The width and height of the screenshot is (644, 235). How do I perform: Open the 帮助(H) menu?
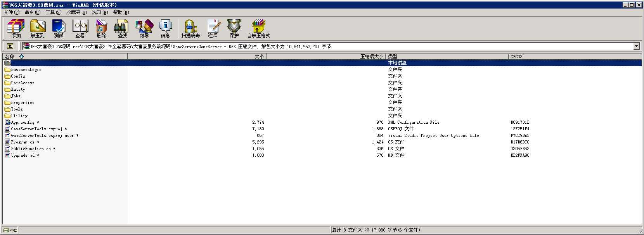coord(121,12)
